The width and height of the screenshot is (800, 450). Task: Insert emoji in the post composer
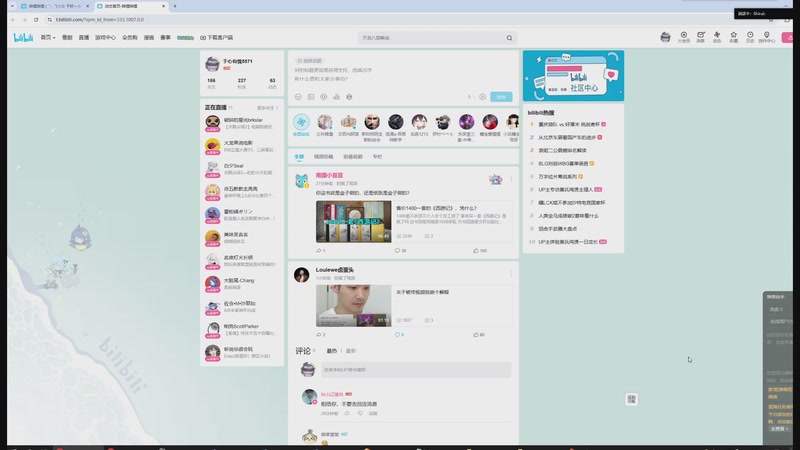298,96
